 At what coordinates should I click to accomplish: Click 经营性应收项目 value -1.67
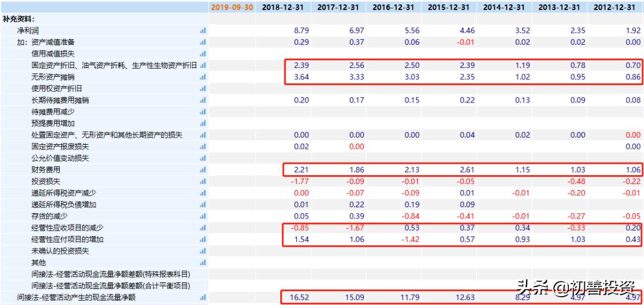click(x=355, y=228)
